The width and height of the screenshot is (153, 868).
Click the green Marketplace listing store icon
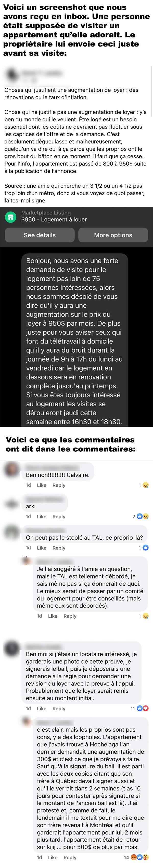tap(11, 217)
